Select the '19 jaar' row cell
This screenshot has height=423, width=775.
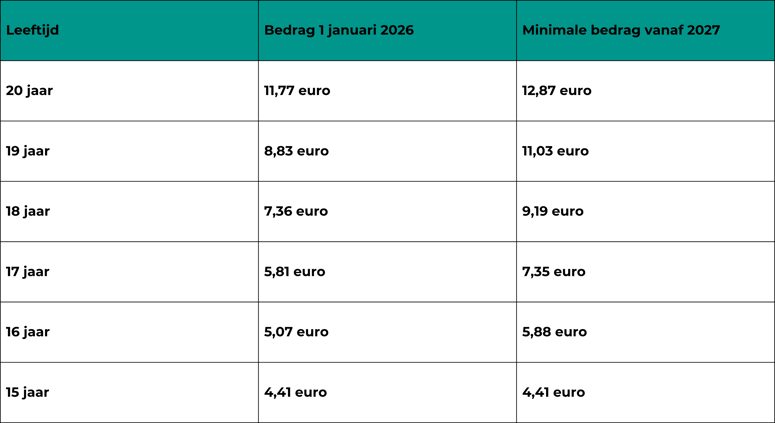pyautogui.click(x=28, y=151)
